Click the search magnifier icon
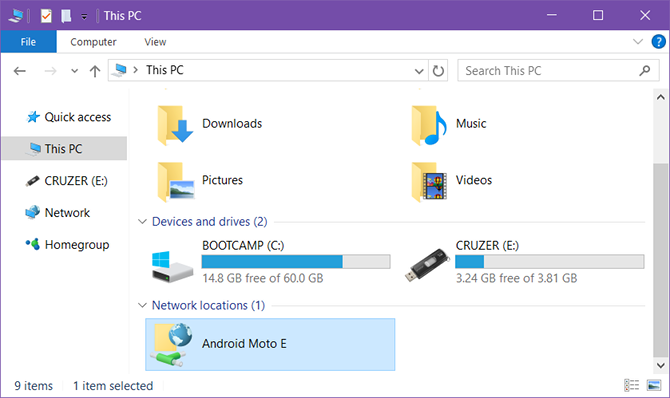 tap(645, 71)
